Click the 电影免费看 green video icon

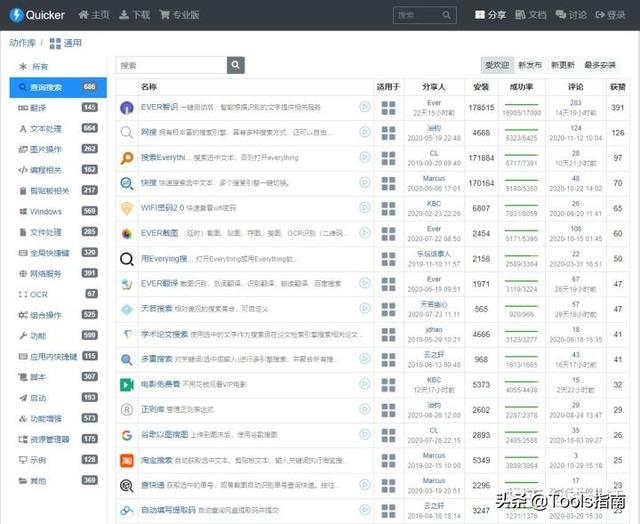(127, 384)
